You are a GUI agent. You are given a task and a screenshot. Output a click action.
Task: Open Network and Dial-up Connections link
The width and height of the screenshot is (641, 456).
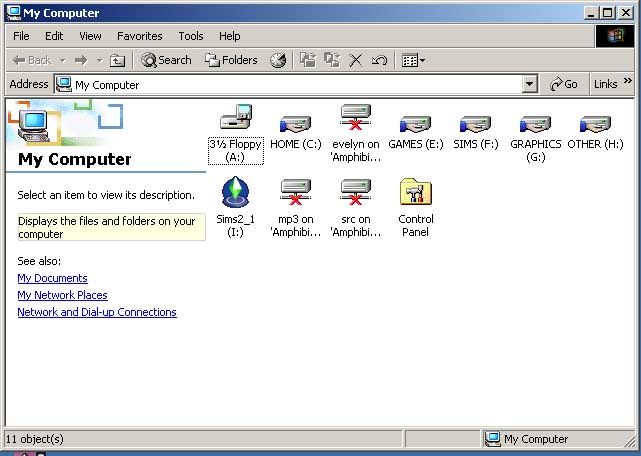(97, 312)
